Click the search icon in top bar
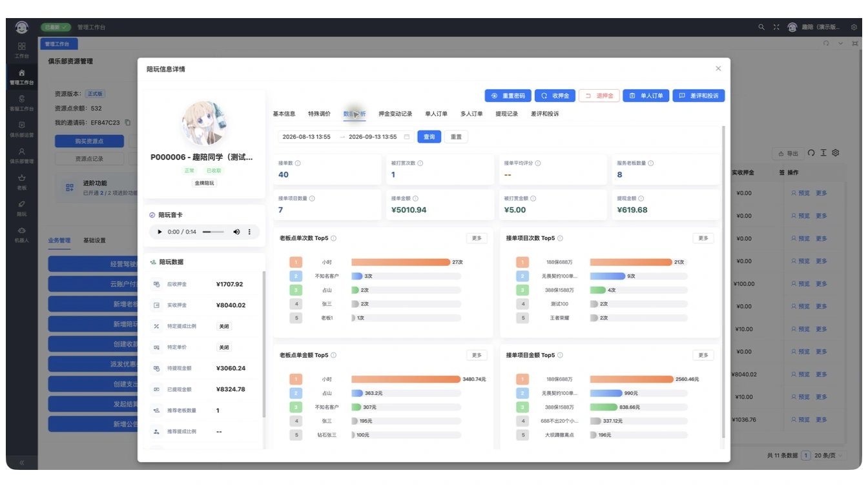Screen dimensions: 868x488 761,27
